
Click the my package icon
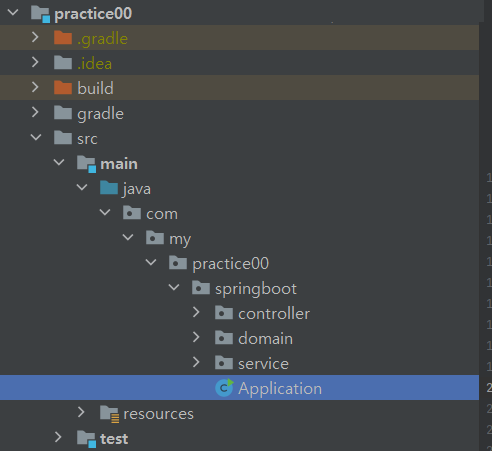tap(155, 238)
